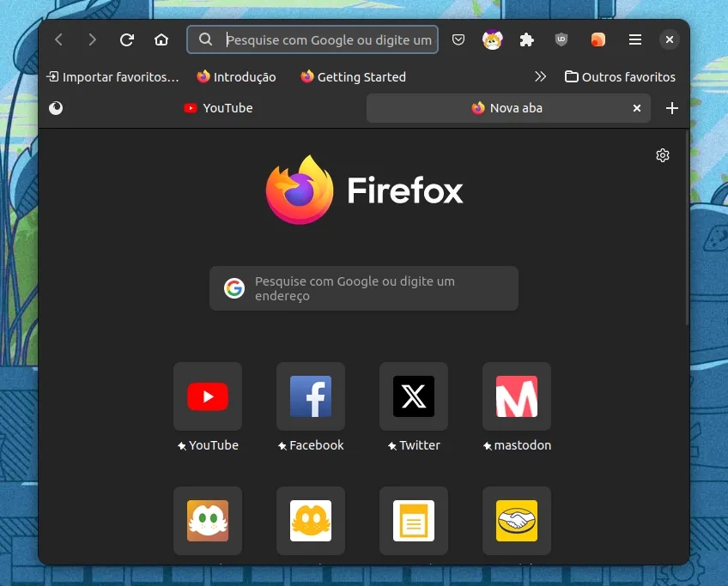Click the address bar search field
The image size is (728, 586).
pos(312,40)
